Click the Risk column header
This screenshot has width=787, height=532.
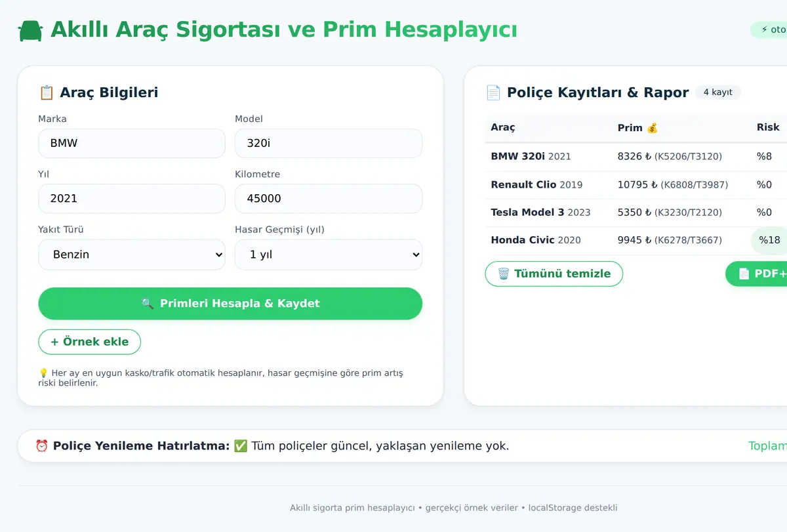[x=768, y=127]
